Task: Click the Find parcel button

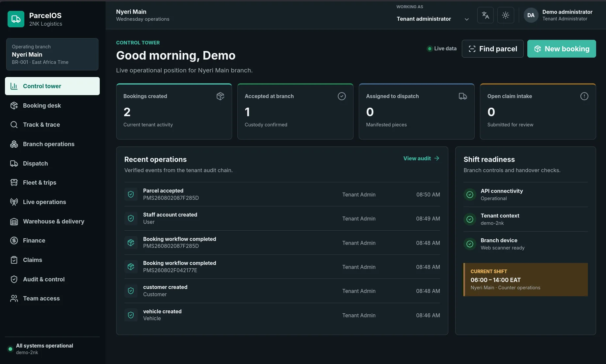Action: pos(493,49)
